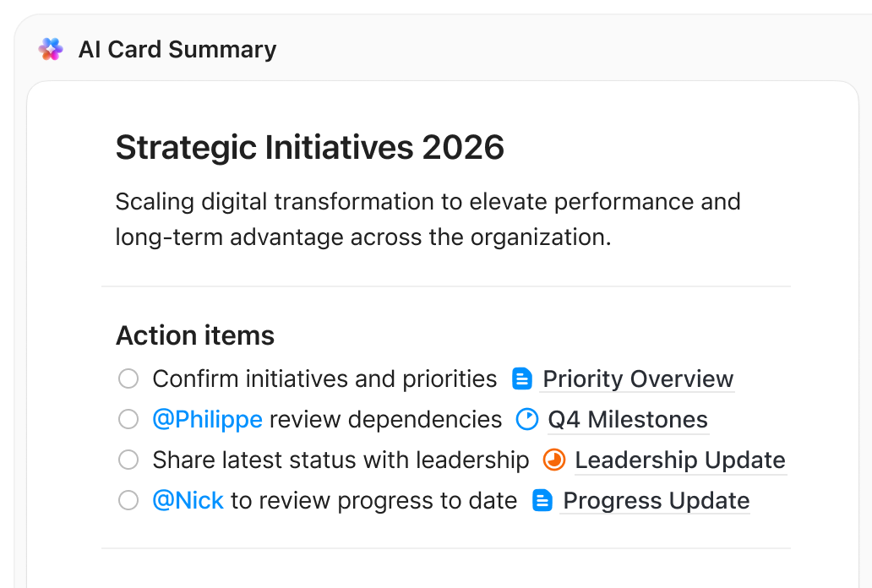Viewport: 872px width, 588px height.
Task: Click the Action items heading
Action: click(x=194, y=335)
